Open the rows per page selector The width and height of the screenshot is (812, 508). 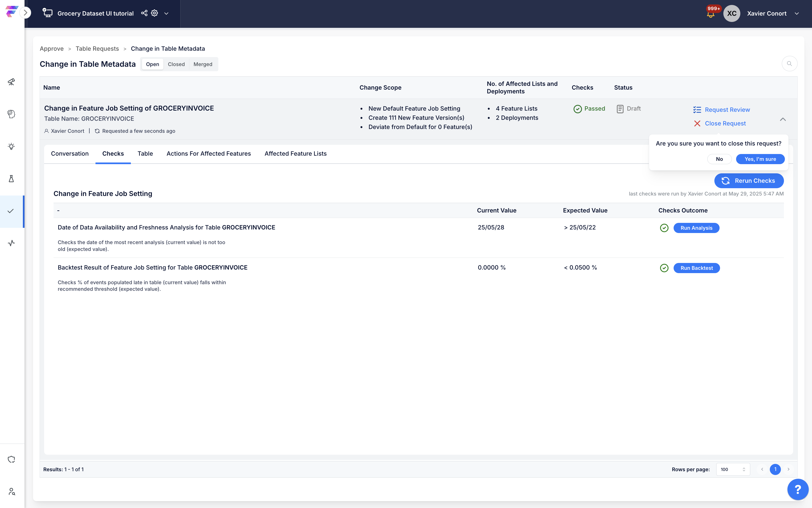tap(733, 469)
